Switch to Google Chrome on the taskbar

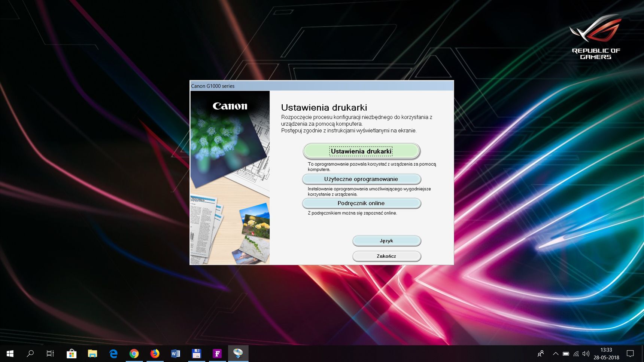[134, 353]
